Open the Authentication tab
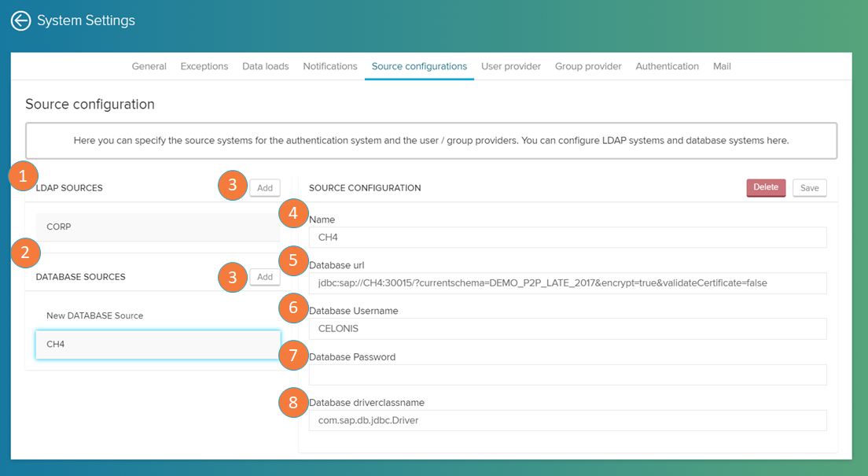Viewport: 868px width, 476px height. point(667,67)
